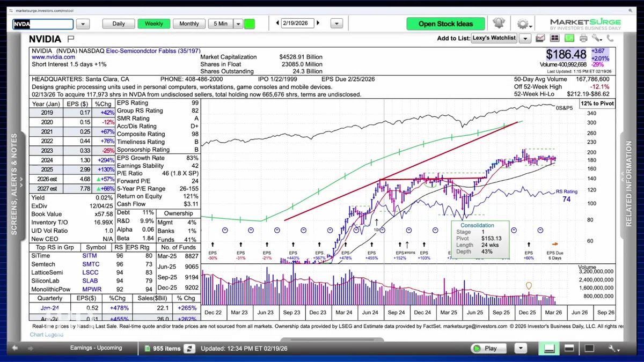
Task: Click the Composite Rating value 98
Action: coord(194,134)
